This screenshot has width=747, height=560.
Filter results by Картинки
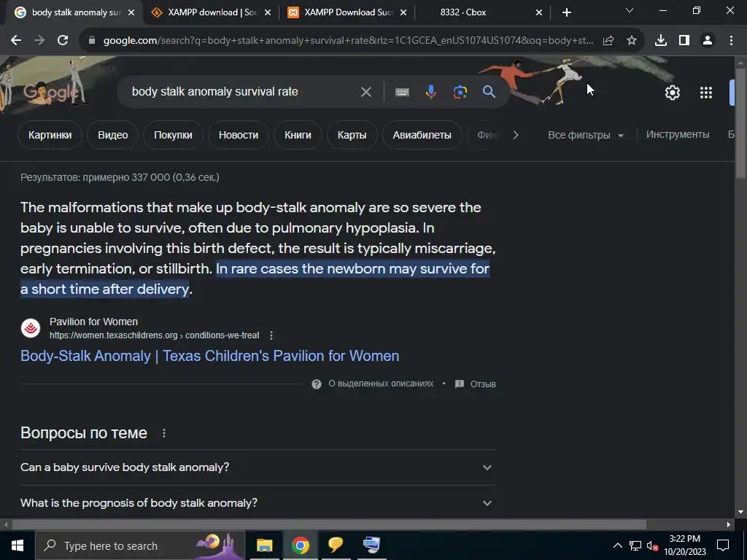(x=50, y=135)
